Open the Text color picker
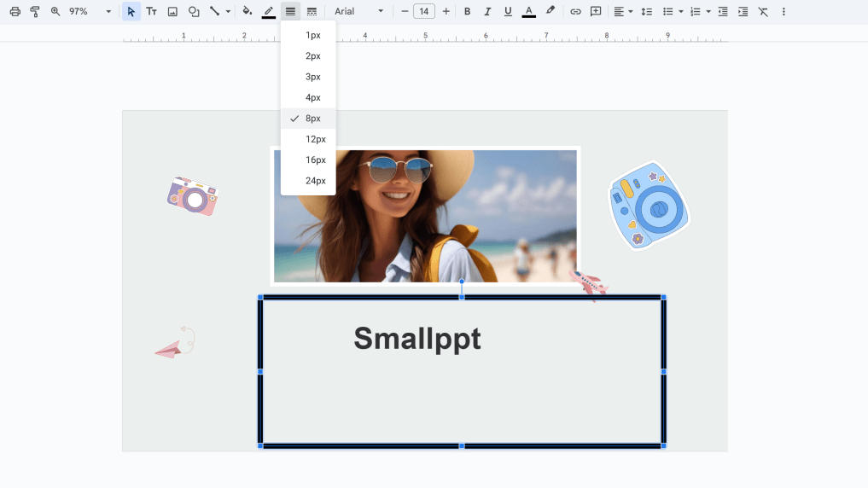The image size is (868, 488). pyautogui.click(x=528, y=11)
